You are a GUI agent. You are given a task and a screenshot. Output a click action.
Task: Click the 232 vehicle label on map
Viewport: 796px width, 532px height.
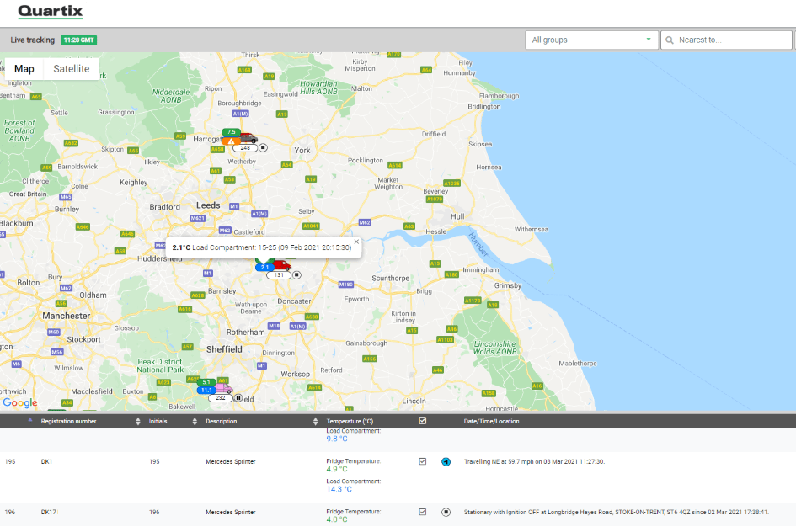(x=221, y=398)
